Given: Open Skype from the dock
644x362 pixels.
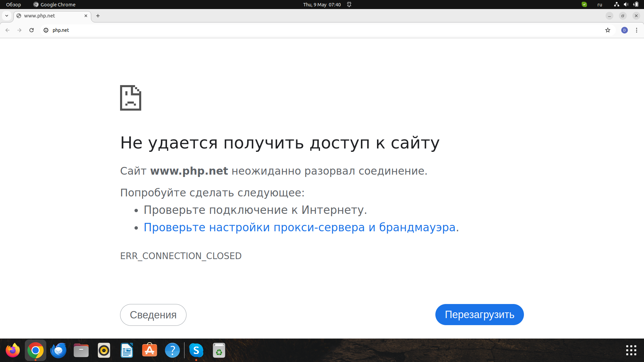Looking at the screenshot, I should tap(197, 350).
